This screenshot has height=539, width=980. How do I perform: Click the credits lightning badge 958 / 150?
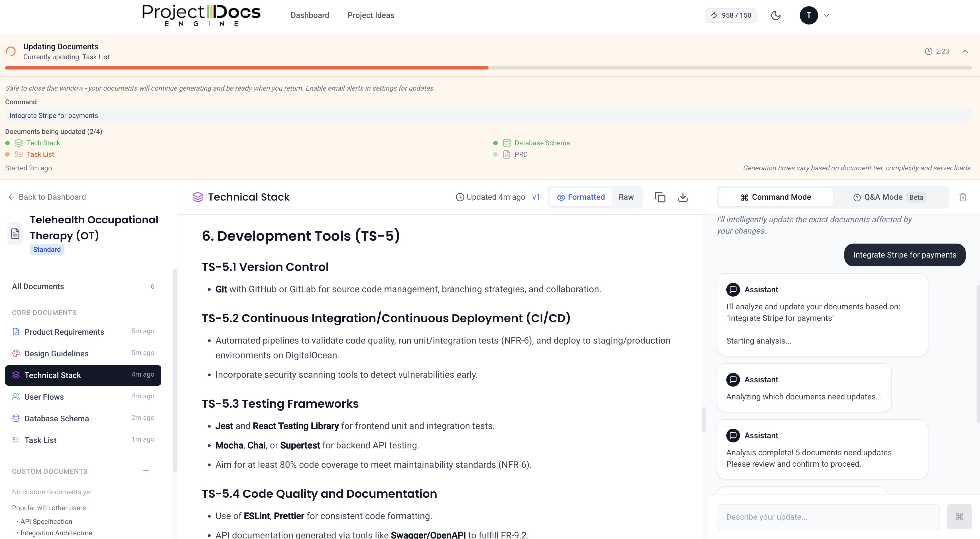731,15
